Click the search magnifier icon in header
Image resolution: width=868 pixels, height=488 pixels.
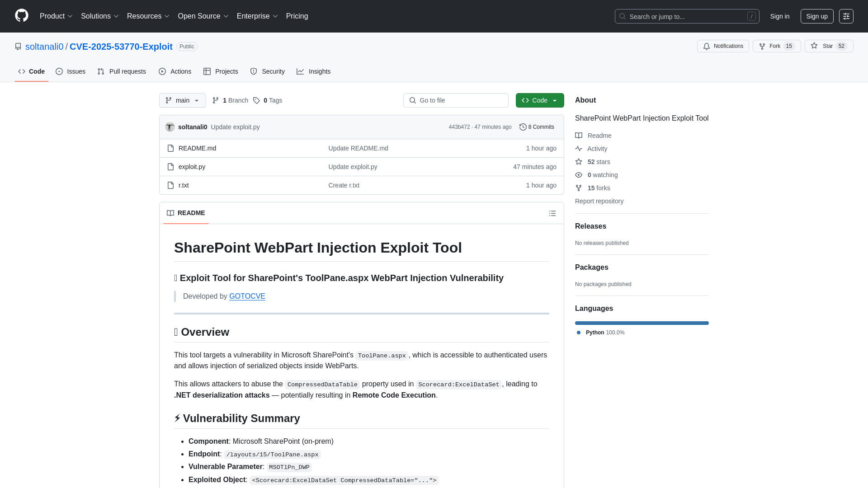coord(623,16)
